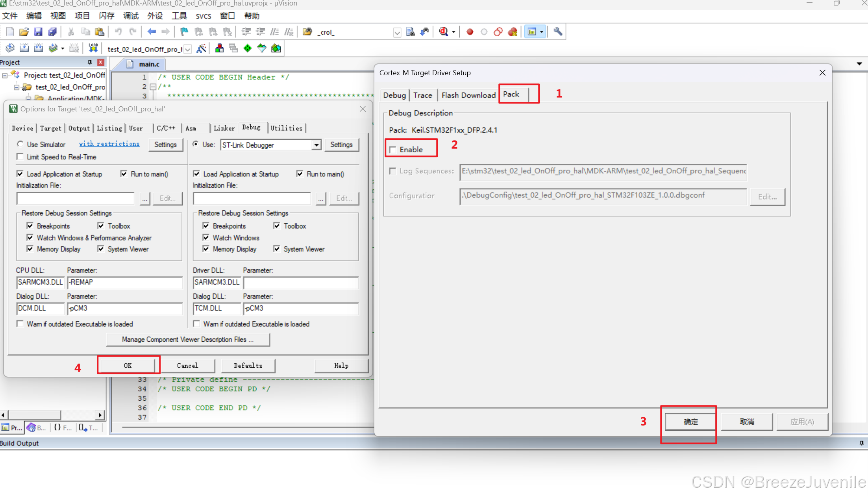Viewport: 868px width, 496px height.
Task: Click the Download to flash LOAD icon
Action: 93,48
